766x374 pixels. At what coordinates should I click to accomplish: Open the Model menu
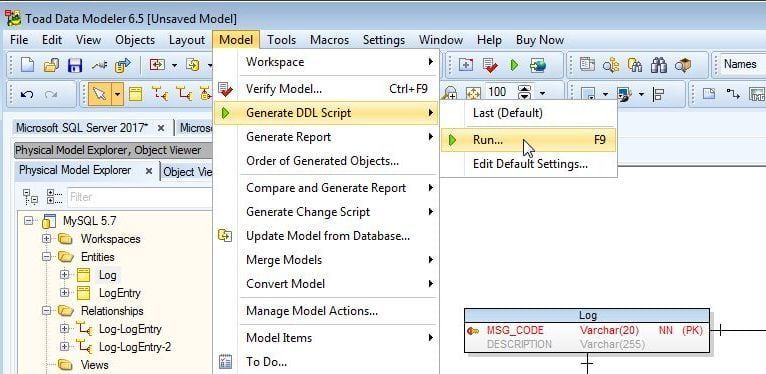[236, 40]
